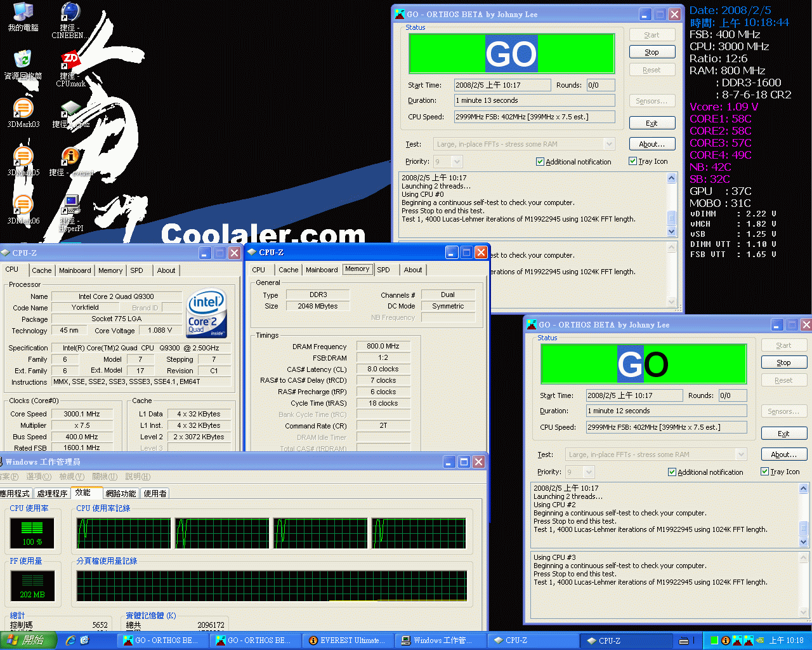Switch to 網路功能 tab in Task Manager
Screen dimensions: 812x650
(121, 494)
